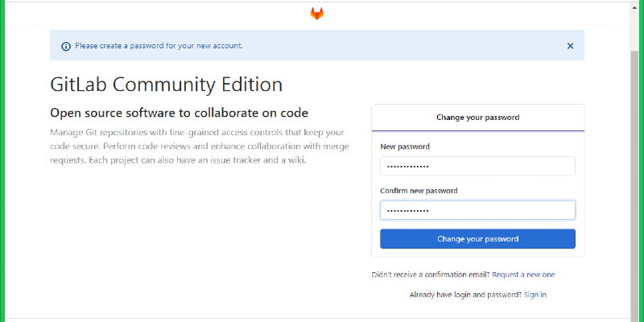644x322 pixels.
Task: Click the info icon in the alert banner
Action: (66, 46)
